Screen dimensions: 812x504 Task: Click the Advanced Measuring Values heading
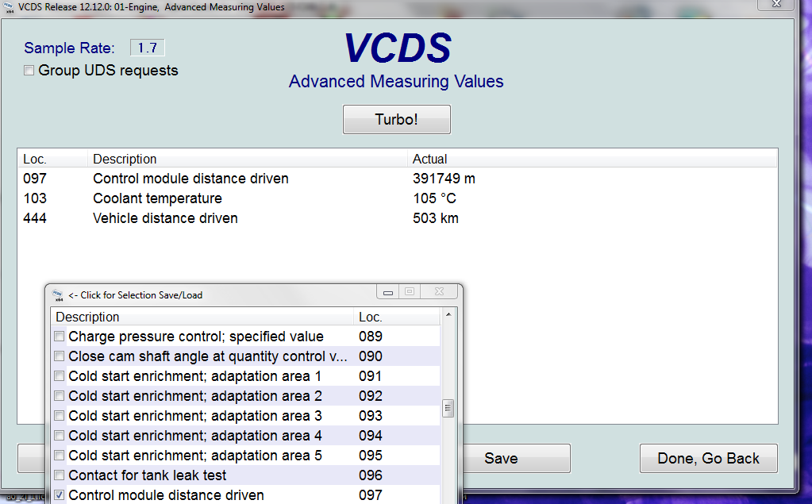tap(396, 81)
